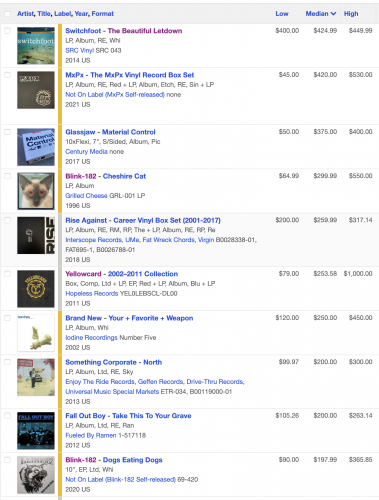This screenshot has height=500, width=379.
Task: Open the Glassjaw Material Control cover image
Action: 36,147
